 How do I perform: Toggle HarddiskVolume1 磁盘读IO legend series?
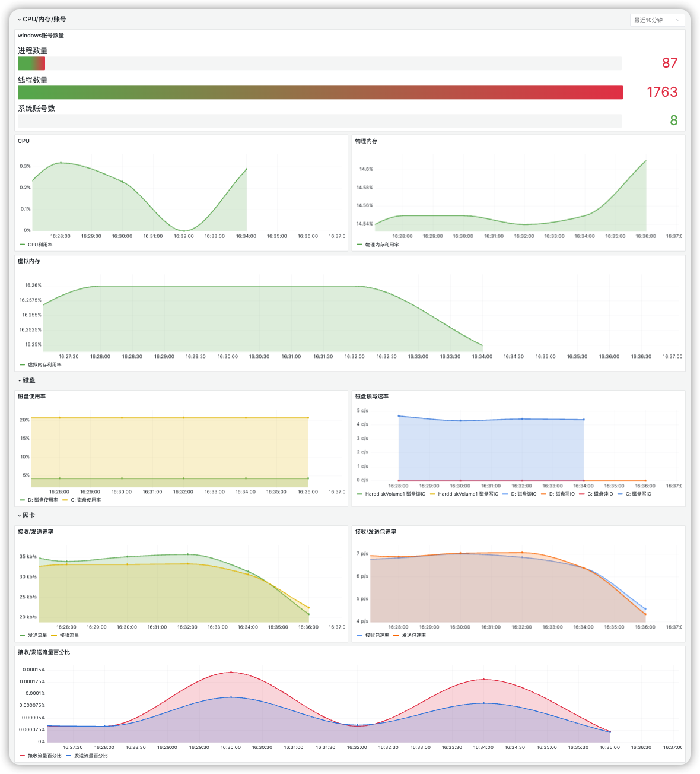[392, 494]
